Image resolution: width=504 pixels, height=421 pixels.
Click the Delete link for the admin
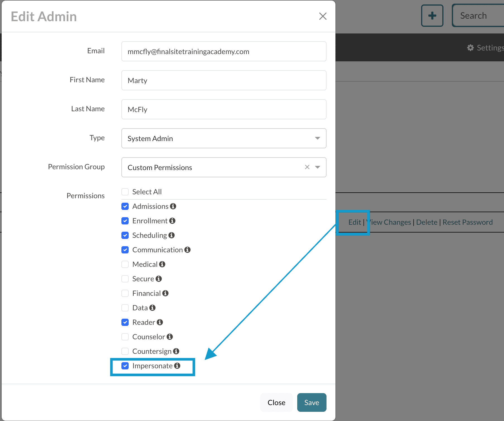(x=427, y=222)
